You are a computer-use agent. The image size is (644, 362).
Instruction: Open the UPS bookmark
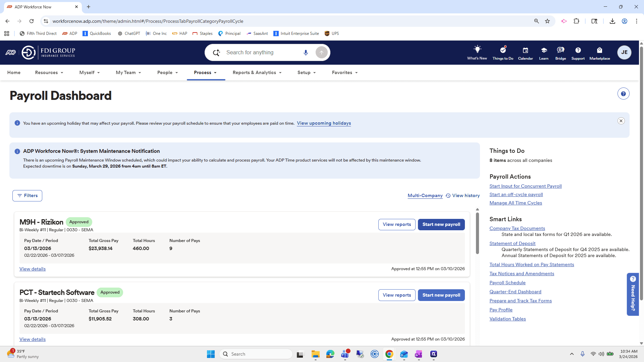tap(332, 34)
